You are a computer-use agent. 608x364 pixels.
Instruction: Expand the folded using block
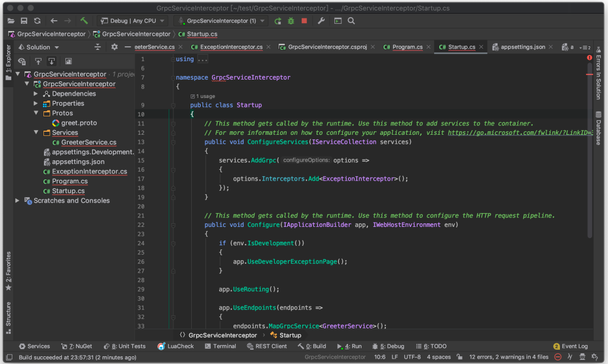point(202,59)
